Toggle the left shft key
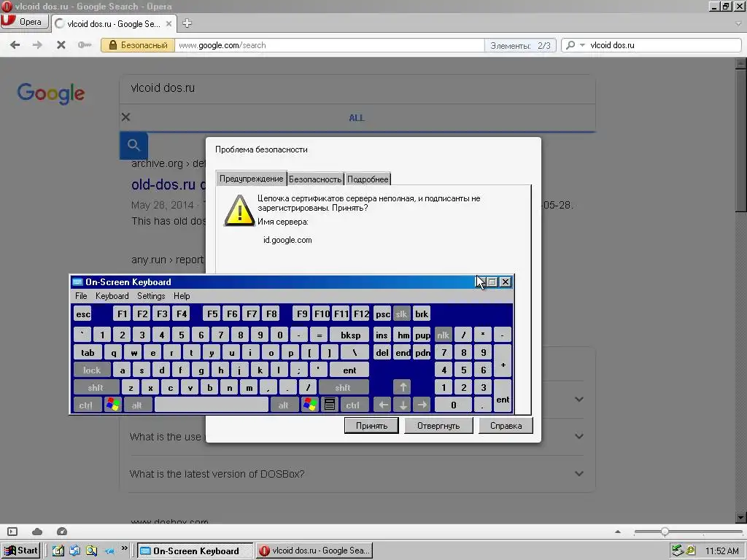Screen dimensions: 747x560 [x=96, y=388]
